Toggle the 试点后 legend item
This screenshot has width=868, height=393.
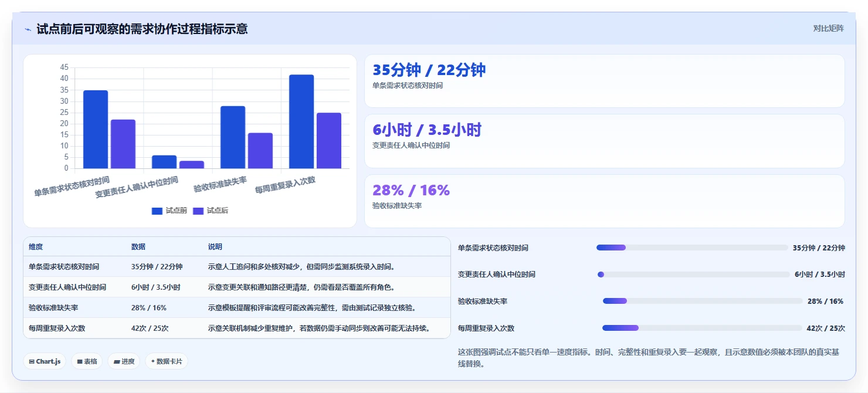click(x=210, y=211)
